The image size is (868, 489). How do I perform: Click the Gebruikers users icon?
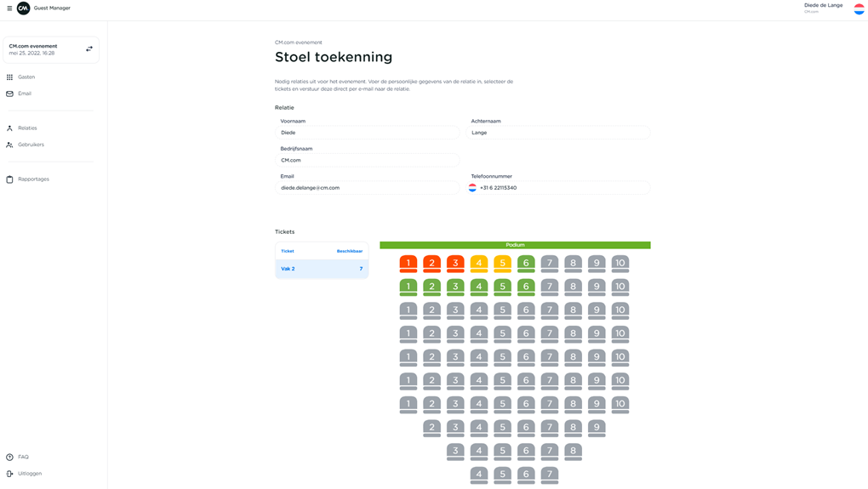point(10,145)
